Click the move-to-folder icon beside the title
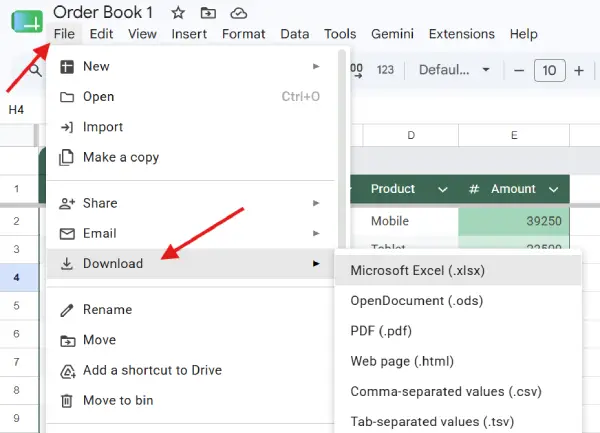The width and height of the screenshot is (600, 433). [x=208, y=13]
